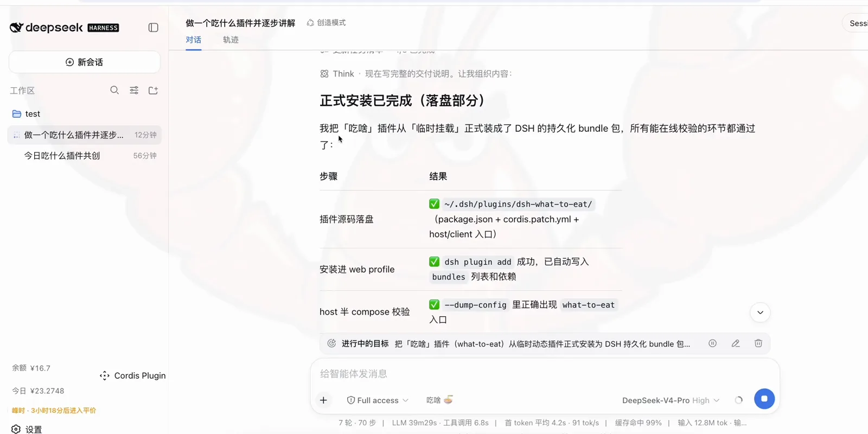The height and width of the screenshot is (434, 868).
Task: Click the 7 轮 · 70 步 status entry
Action: point(357,423)
